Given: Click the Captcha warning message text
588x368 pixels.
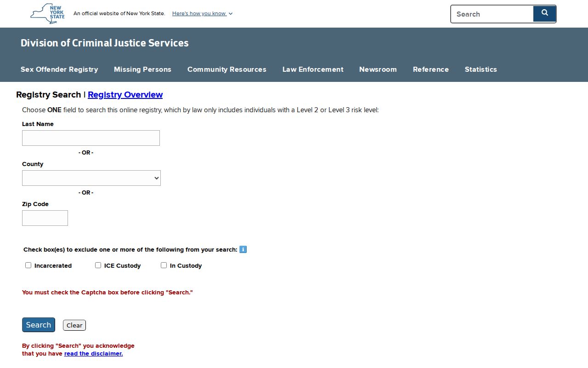Looking at the screenshot, I should coord(107,293).
